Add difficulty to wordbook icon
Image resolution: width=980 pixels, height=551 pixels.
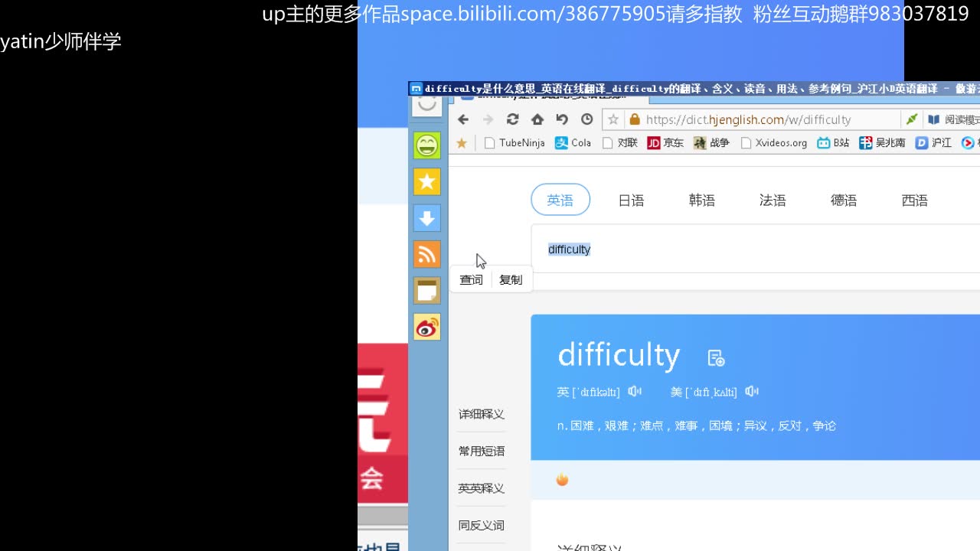tap(716, 357)
